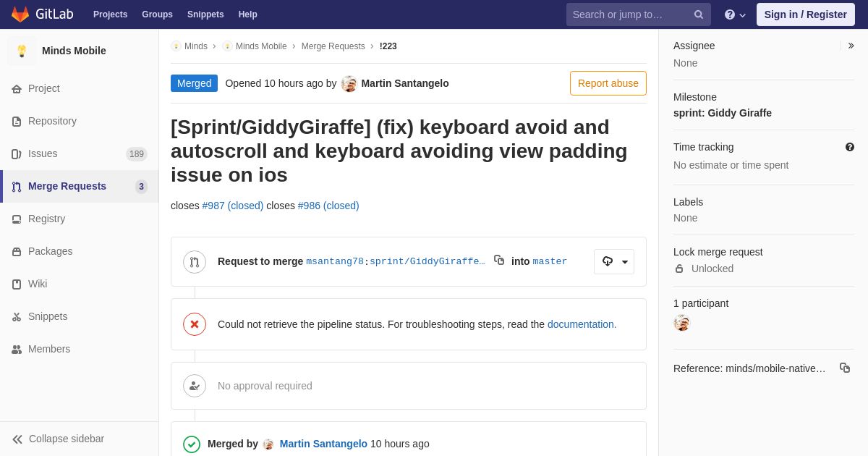The width and height of the screenshot is (868, 456).
Task: Open the sprint/GiddyGiraffe source branch link
Action: 427,261
